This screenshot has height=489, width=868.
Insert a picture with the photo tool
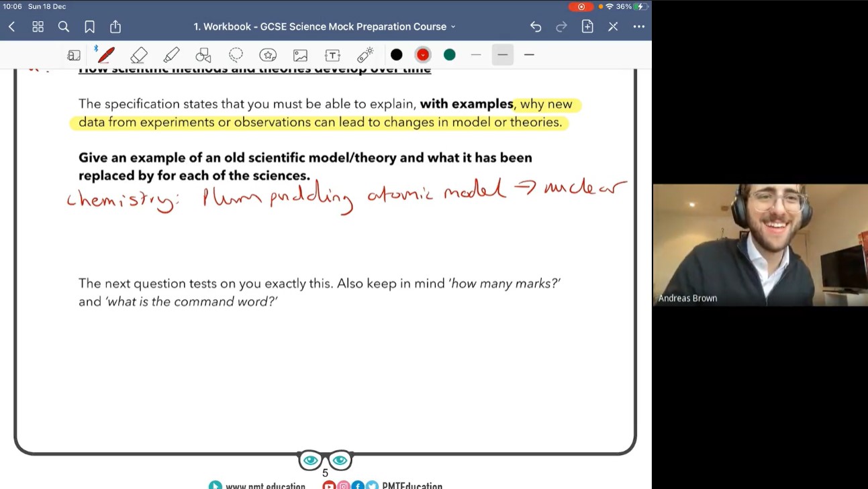(300, 54)
